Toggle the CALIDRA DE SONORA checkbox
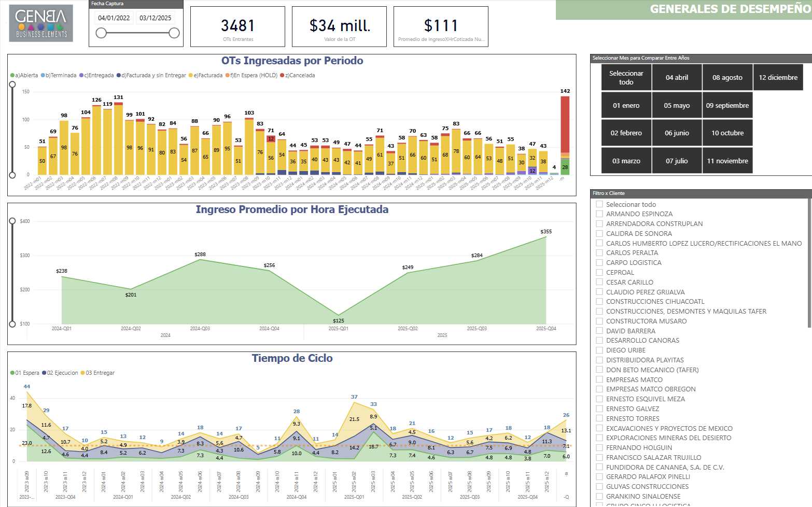Screen dimensions: 812x507 click(599, 234)
